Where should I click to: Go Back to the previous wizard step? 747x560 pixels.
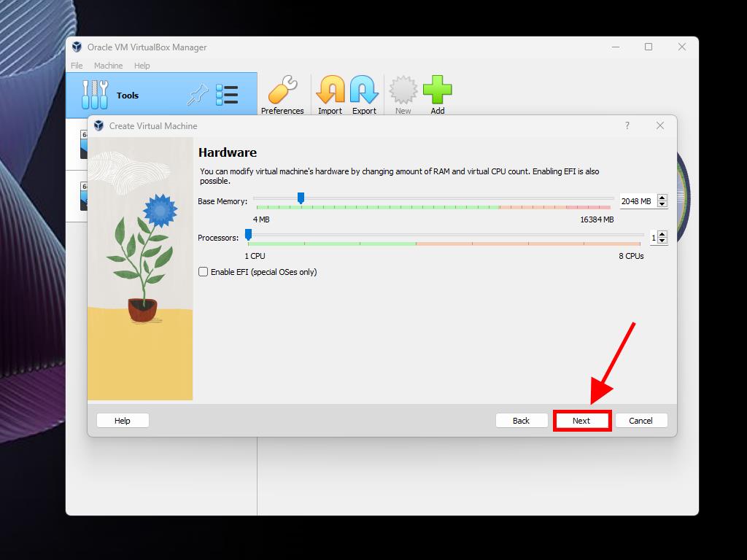click(521, 421)
